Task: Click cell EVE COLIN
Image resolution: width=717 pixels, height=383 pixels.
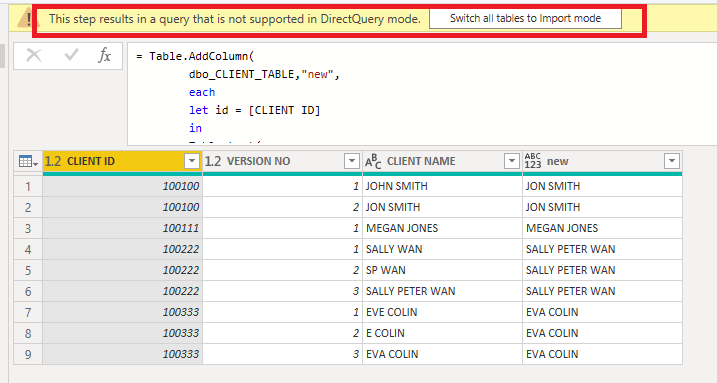Action: (x=442, y=313)
